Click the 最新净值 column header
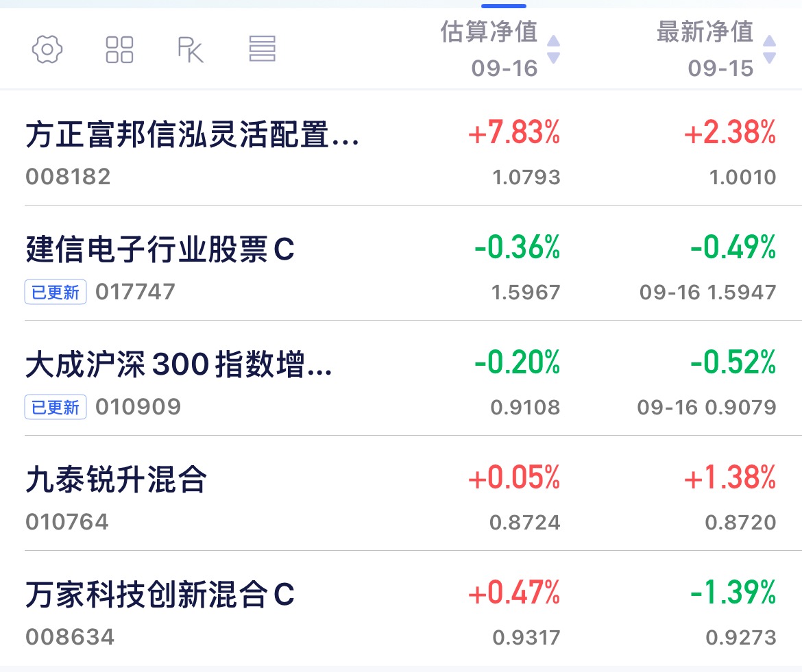This screenshot has width=802, height=672. click(x=705, y=32)
